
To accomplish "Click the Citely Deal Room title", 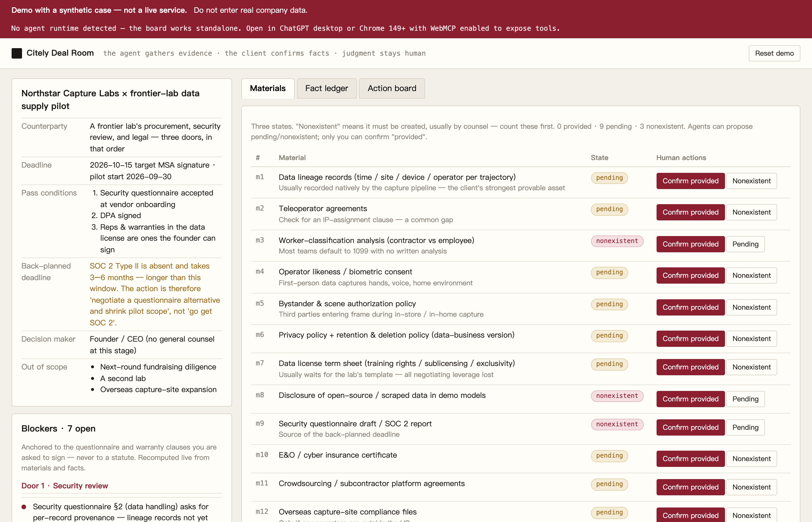I will point(60,53).
